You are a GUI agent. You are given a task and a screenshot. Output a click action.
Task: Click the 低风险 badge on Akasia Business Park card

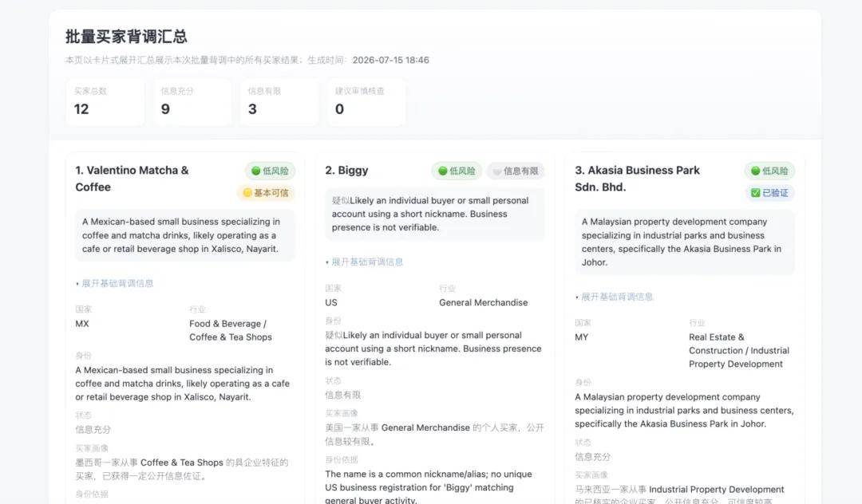[x=769, y=171]
